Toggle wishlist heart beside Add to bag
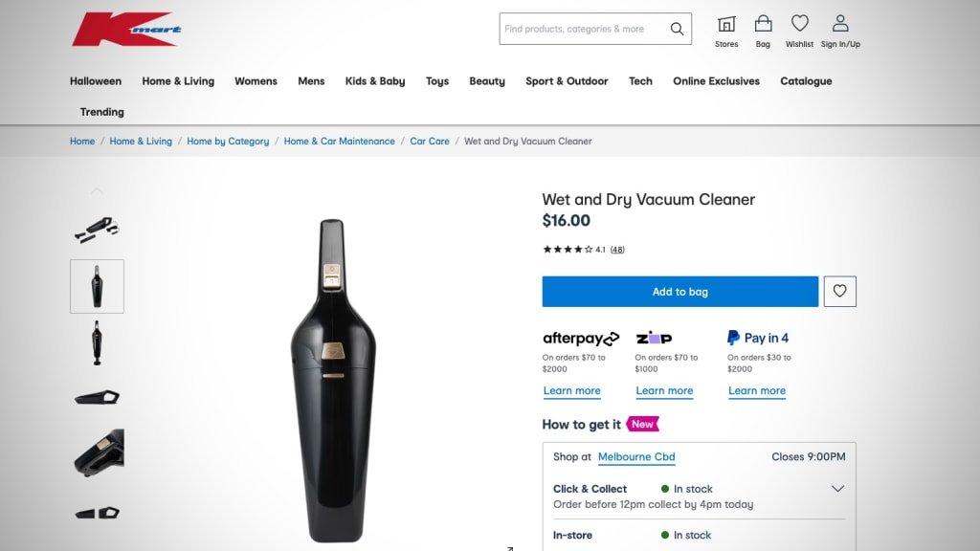 pos(839,292)
